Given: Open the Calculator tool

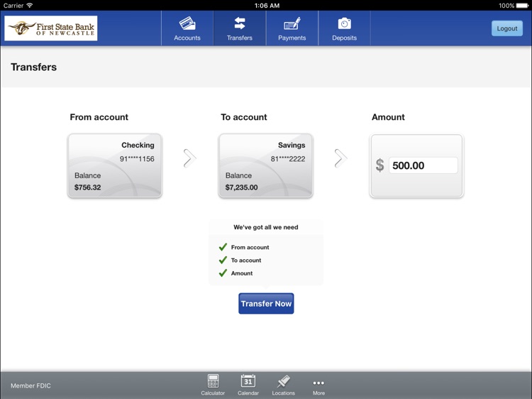Looking at the screenshot, I should click(x=213, y=385).
